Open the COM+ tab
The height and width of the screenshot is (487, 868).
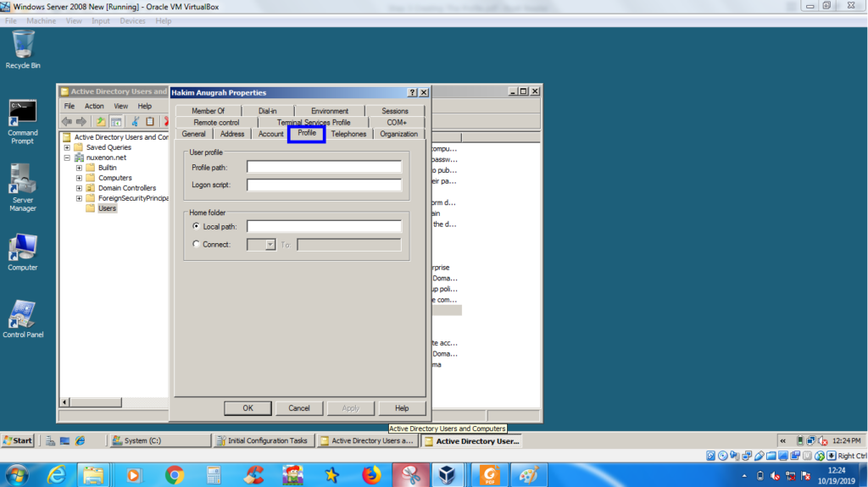(397, 122)
